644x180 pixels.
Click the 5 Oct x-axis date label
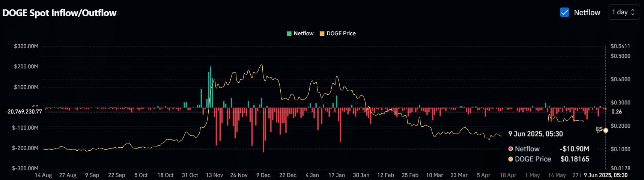141,175
